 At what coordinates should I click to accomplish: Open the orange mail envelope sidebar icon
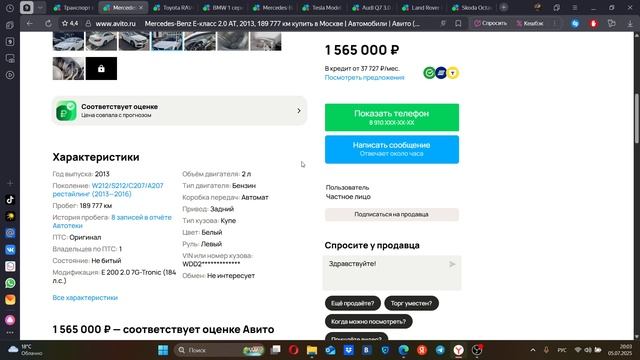tap(10, 300)
